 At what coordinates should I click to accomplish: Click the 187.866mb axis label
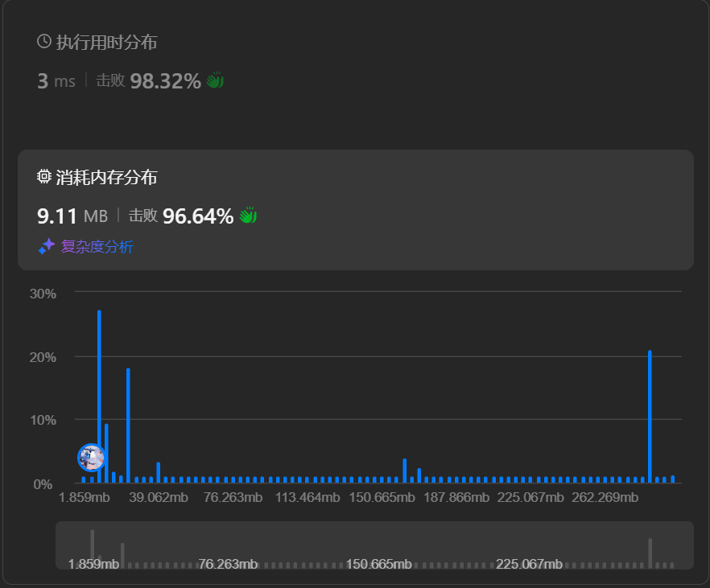tap(456, 497)
